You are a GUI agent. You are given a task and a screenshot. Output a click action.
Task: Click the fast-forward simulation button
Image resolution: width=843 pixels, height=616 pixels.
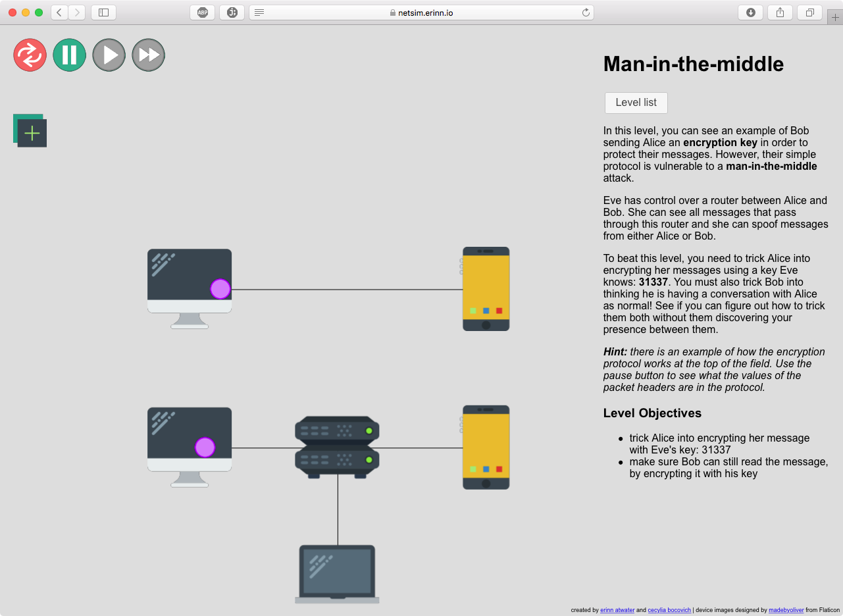pyautogui.click(x=149, y=55)
